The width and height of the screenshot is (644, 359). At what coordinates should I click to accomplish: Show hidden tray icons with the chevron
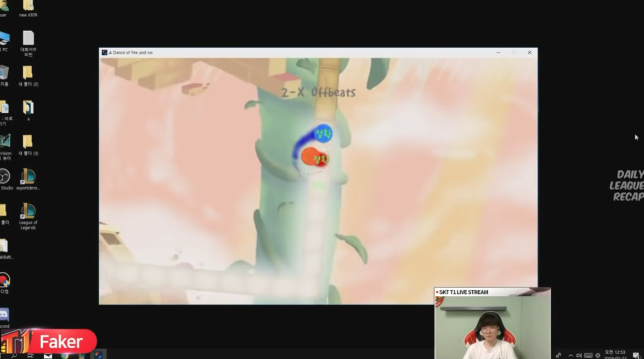(x=570, y=355)
